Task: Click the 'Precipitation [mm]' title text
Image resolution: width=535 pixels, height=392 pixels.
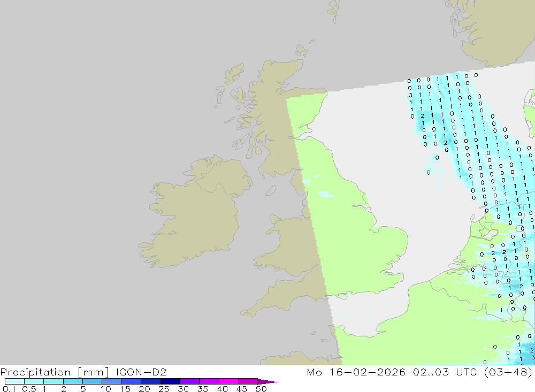Action: coord(55,372)
